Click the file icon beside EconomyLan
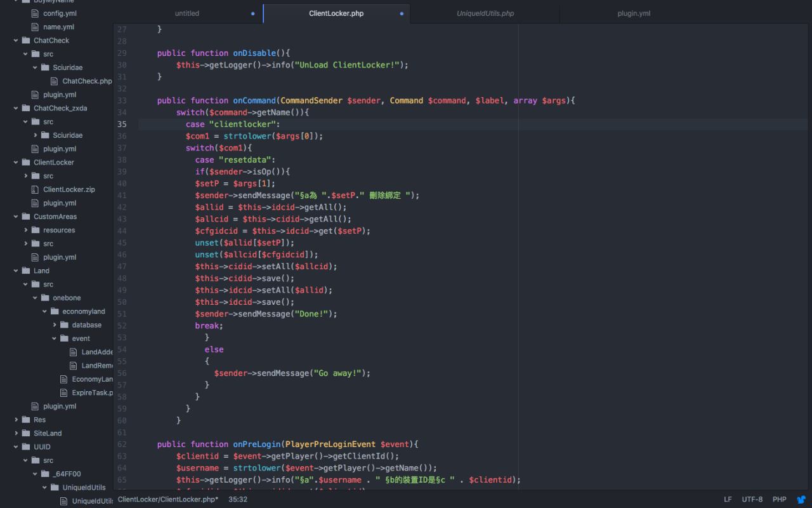 [x=64, y=379]
